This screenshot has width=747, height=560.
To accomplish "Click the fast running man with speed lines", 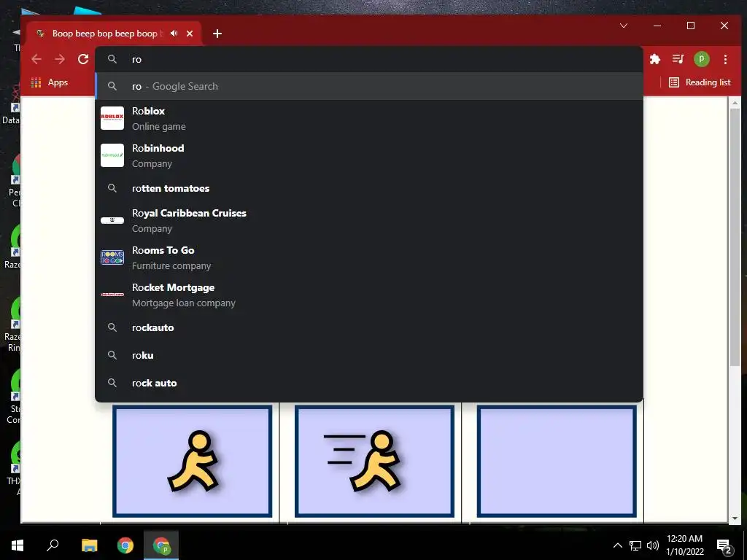I will coord(374,461).
